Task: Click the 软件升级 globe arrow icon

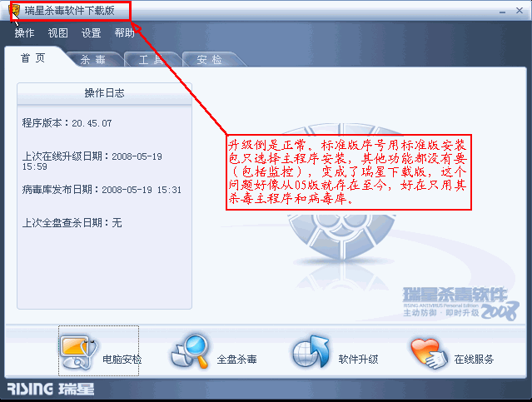Action: (x=311, y=351)
